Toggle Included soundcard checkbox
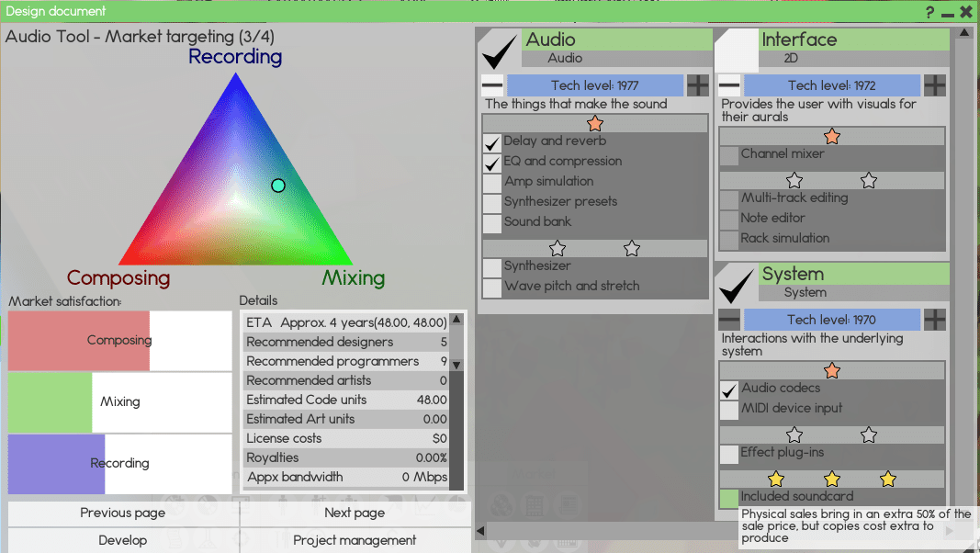Screen dimensions: 980x553 pos(728,499)
